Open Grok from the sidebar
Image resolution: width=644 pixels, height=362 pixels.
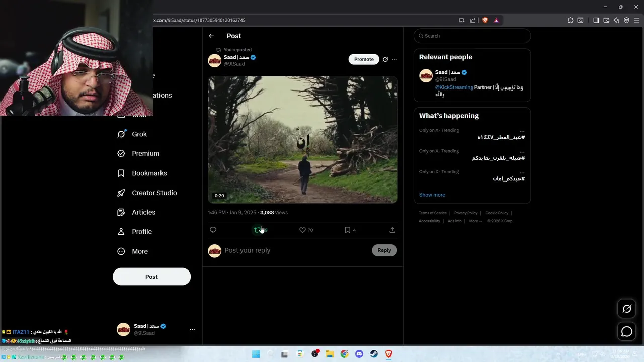point(132,134)
